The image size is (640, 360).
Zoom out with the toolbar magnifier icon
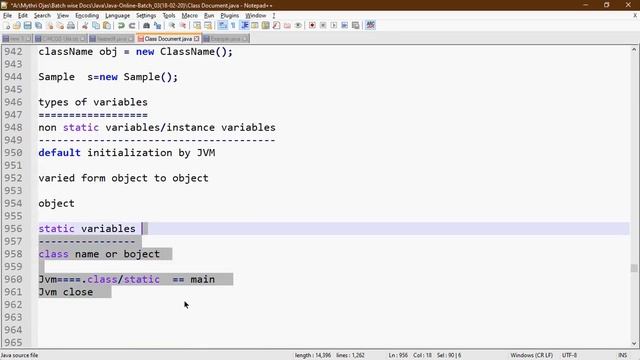(x=183, y=25)
